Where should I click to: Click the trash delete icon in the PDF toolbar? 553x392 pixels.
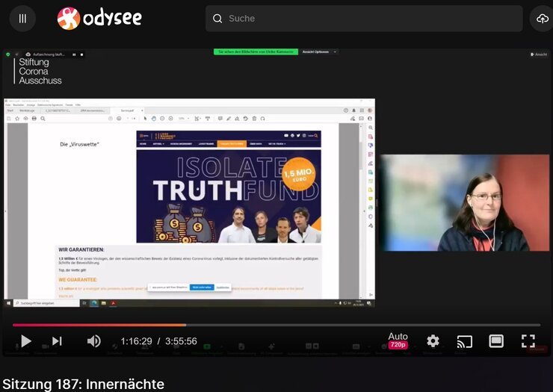pos(254,119)
